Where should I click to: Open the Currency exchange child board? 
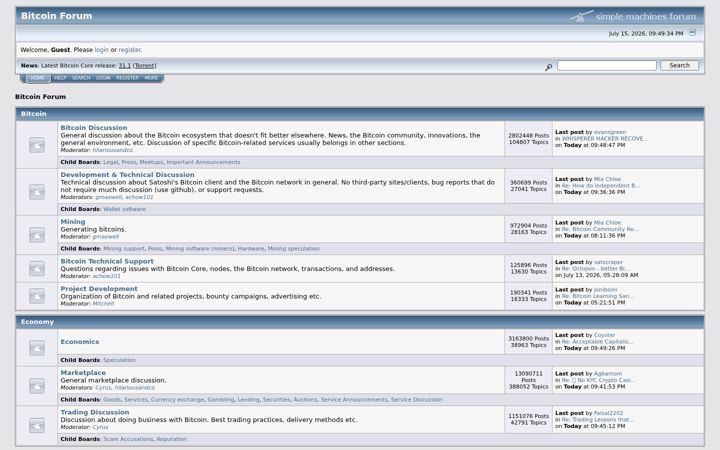[x=177, y=399]
